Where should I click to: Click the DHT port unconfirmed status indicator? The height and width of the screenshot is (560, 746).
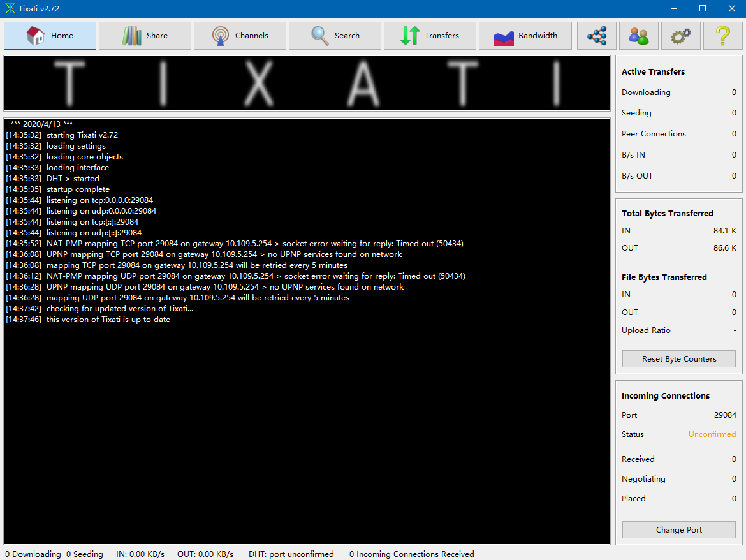click(291, 554)
